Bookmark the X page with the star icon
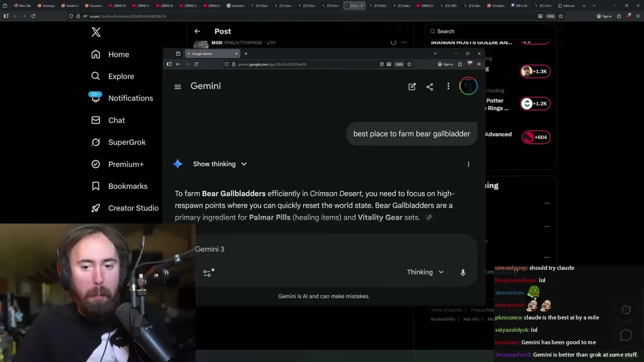The height and width of the screenshot is (362, 644). (x=560, y=16)
